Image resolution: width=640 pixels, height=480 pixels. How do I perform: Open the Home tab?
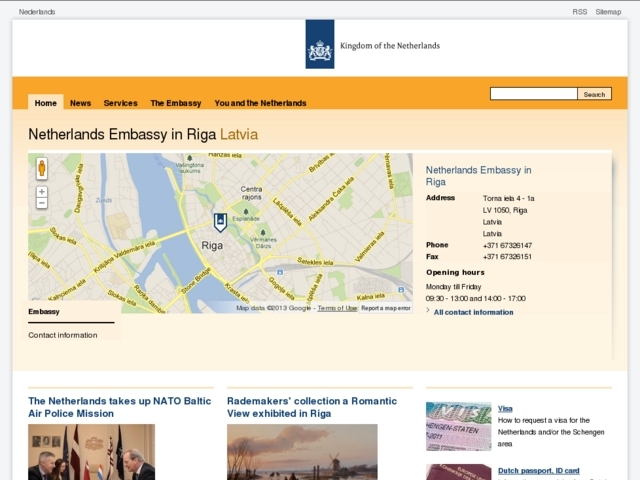pos(46,103)
